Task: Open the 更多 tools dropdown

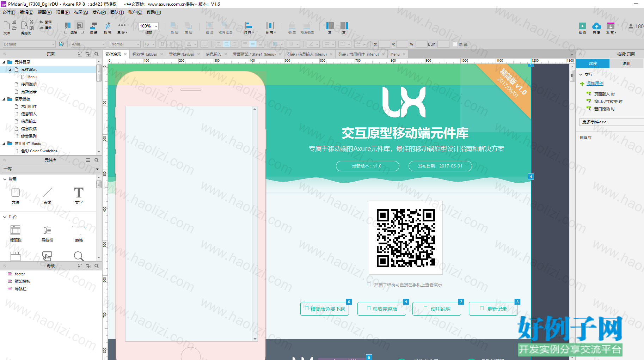Action: 122,28
